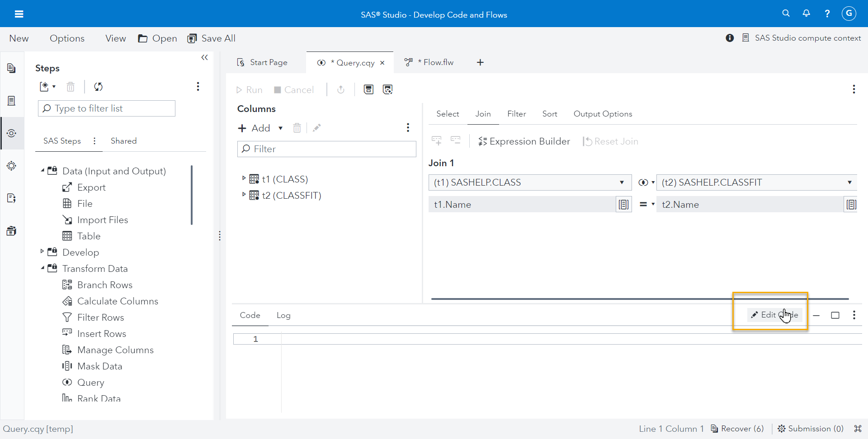
Task: Click the Edit Code button
Action: coord(774,315)
